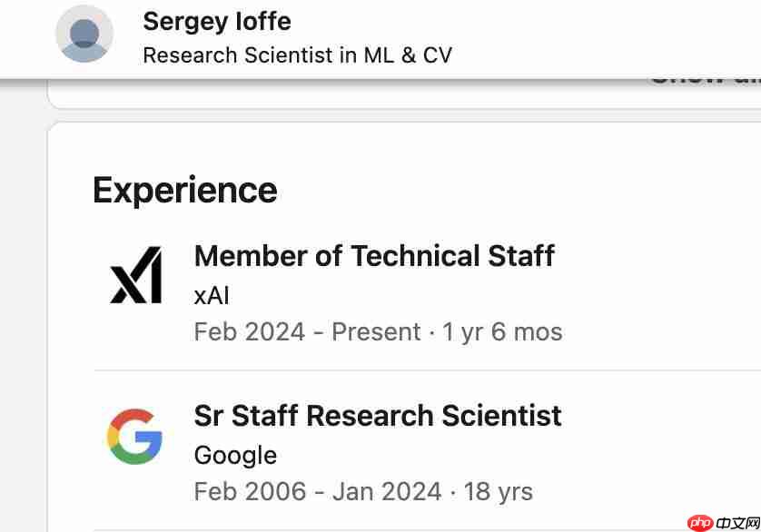Click the xAI company logo
This screenshot has width=761, height=532.
[x=135, y=275]
